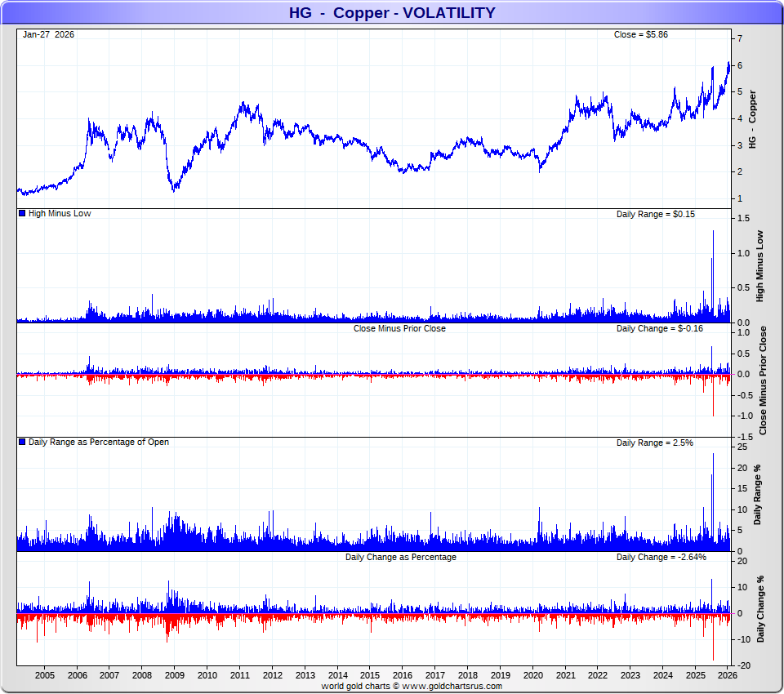The height and width of the screenshot is (694, 784).
Task: Click the 2009 price trough in copper chart
Action: coord(173,189)
